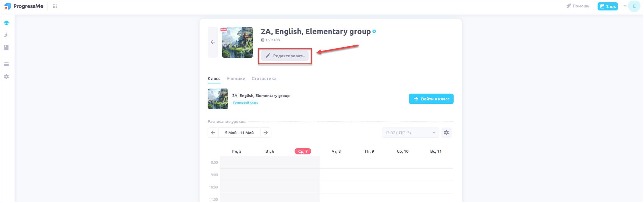Image resolution: width=644 pixels, height=203 pixels.
Task: Go back using the arrow beside class image
Action: tap(213, 42)
